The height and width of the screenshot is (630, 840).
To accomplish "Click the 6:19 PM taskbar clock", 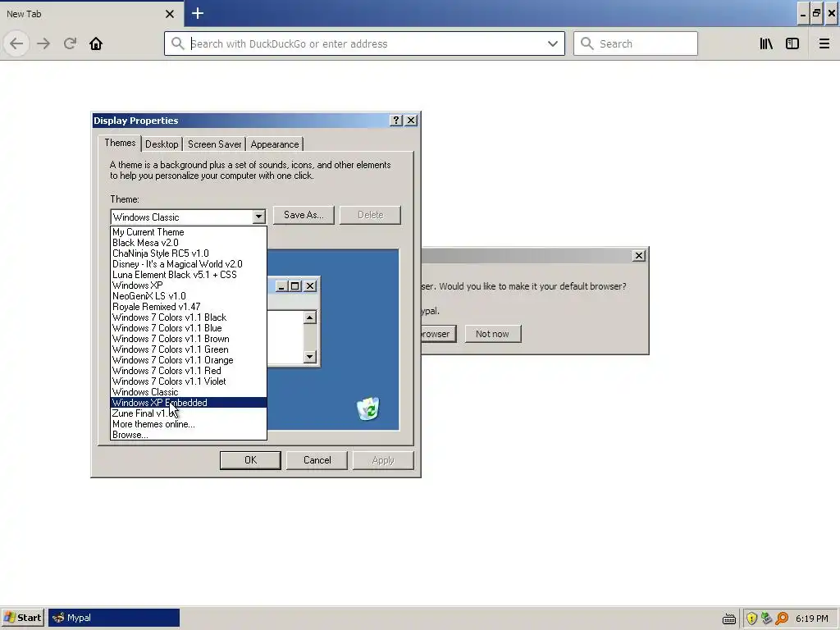I will [x=811, y=619].
